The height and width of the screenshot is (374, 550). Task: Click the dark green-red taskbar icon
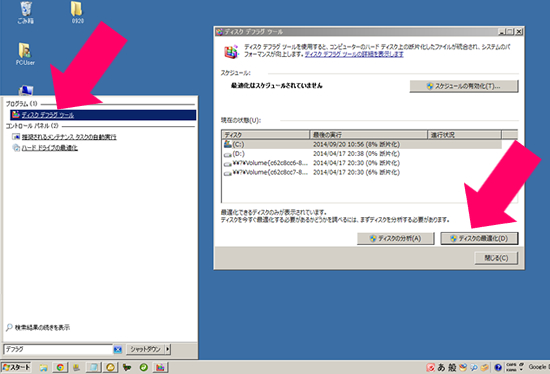pyautogui.click(x=127, y=367)
